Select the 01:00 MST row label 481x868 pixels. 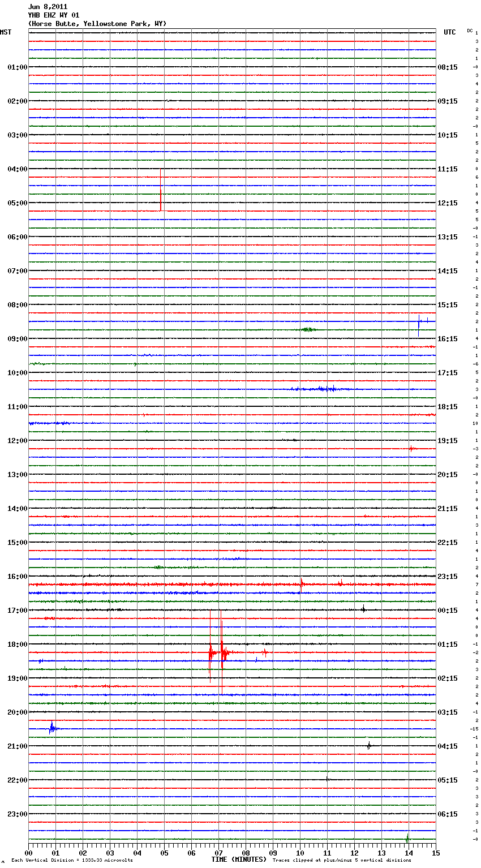click(18, 67)
